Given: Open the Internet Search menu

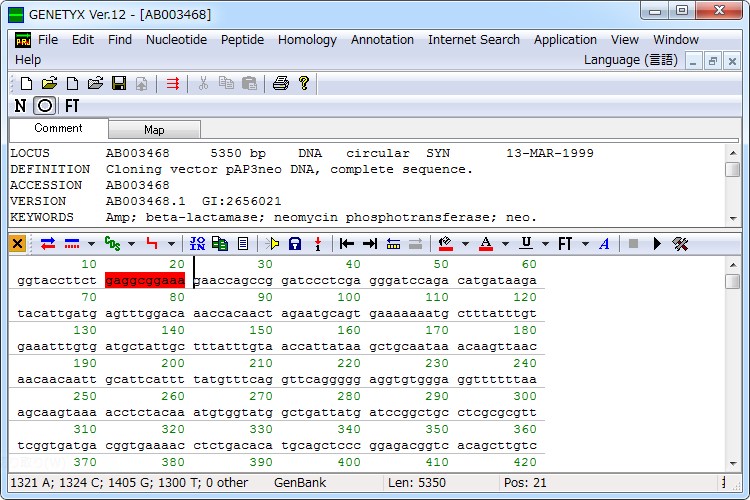Looking at the screenshot, I should tap(474, 40).
